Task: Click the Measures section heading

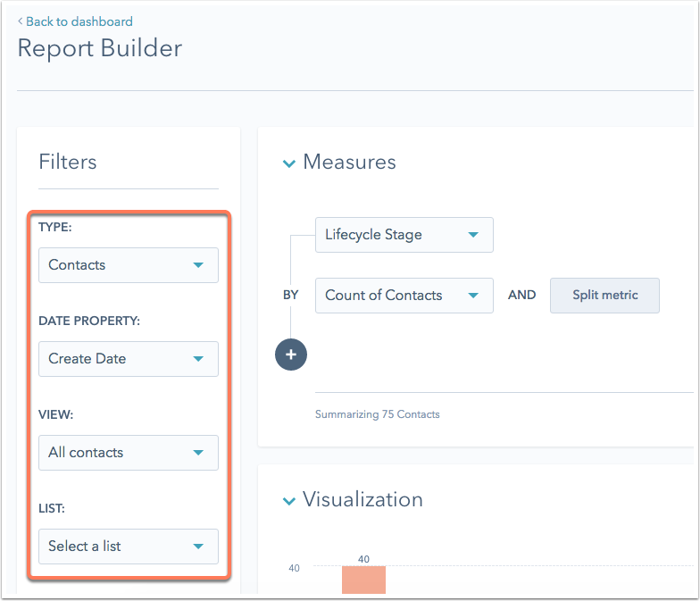Action: coord(350,162)
